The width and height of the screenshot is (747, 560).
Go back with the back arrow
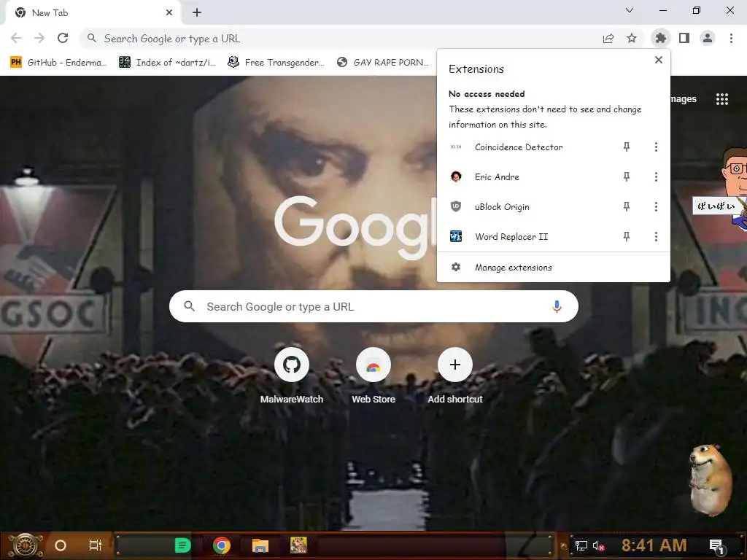coord(16,38)
